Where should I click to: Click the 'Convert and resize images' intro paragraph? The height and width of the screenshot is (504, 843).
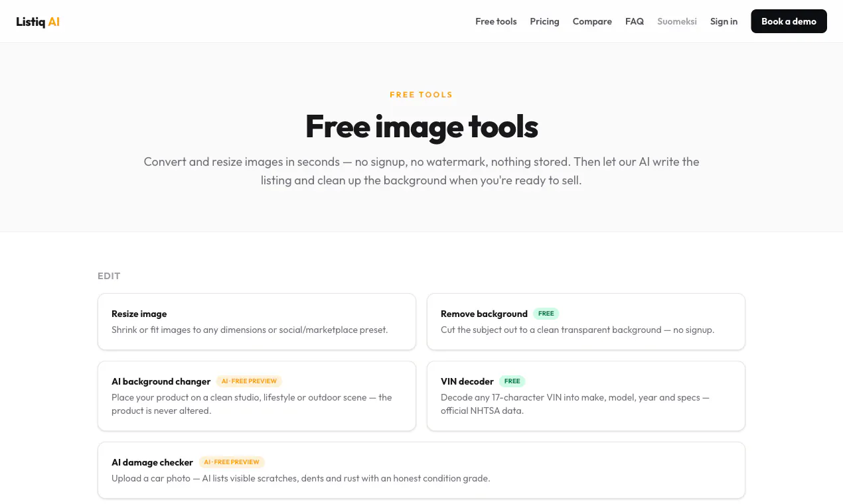[x=421, y=171]
